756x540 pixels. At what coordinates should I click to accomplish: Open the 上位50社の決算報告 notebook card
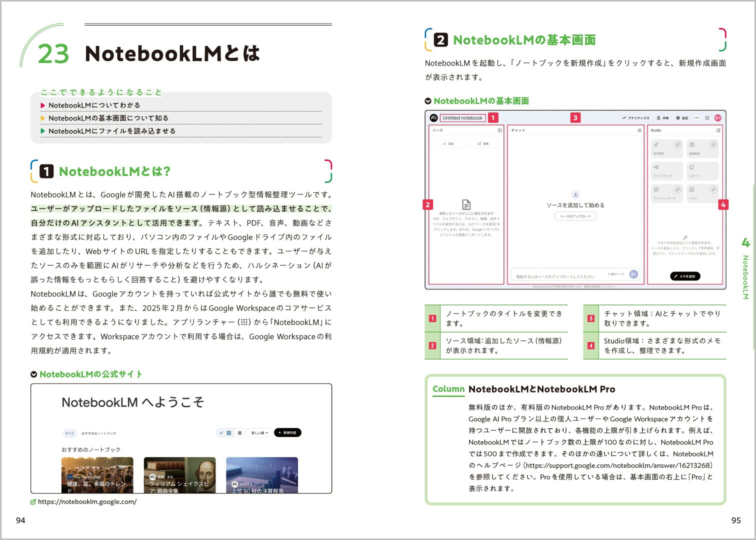(262, 475)
